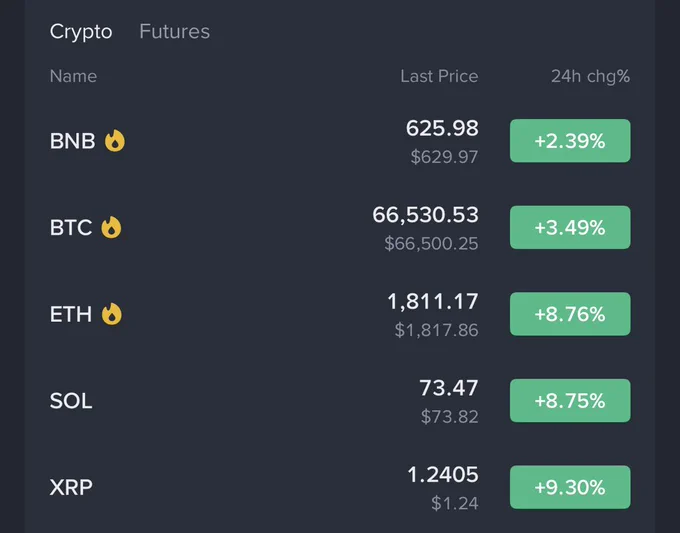Open the SOL coin row
680x533 pixels.
coord(340,400)
